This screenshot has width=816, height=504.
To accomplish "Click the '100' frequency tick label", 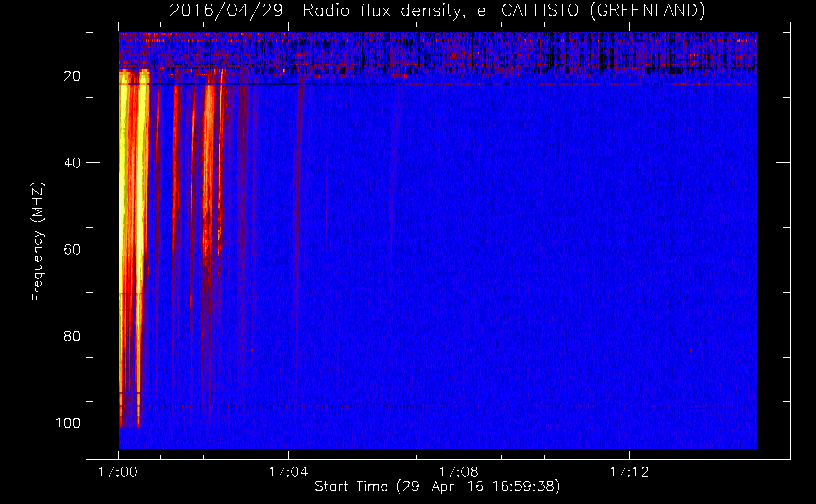I will pos(68,423).
